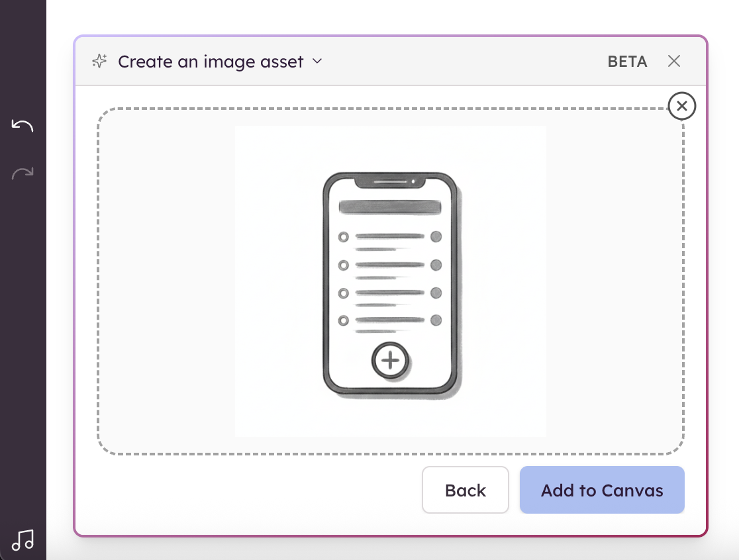The image size is (739, 560).
Task: Click the second list line in the phone illustration
Action: 389,265
